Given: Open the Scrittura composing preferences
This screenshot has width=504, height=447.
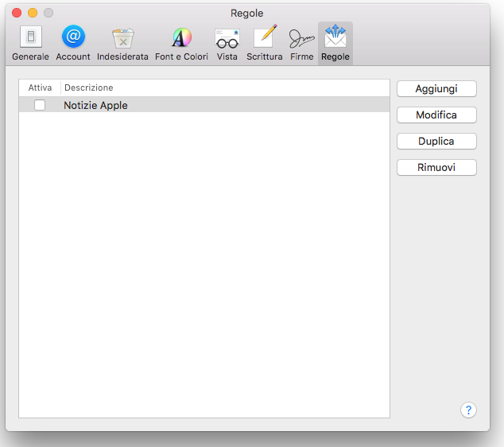Looking at the screenshot, I should pyautogui.click(x=264, y=43).
